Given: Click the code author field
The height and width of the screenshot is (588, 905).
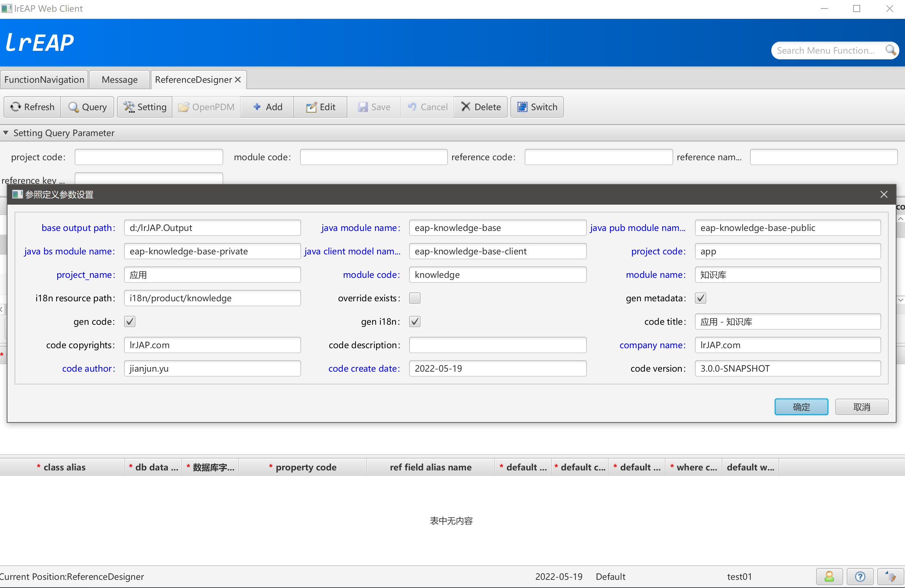Looking at the screenshot, I should (x=213, y=369).
